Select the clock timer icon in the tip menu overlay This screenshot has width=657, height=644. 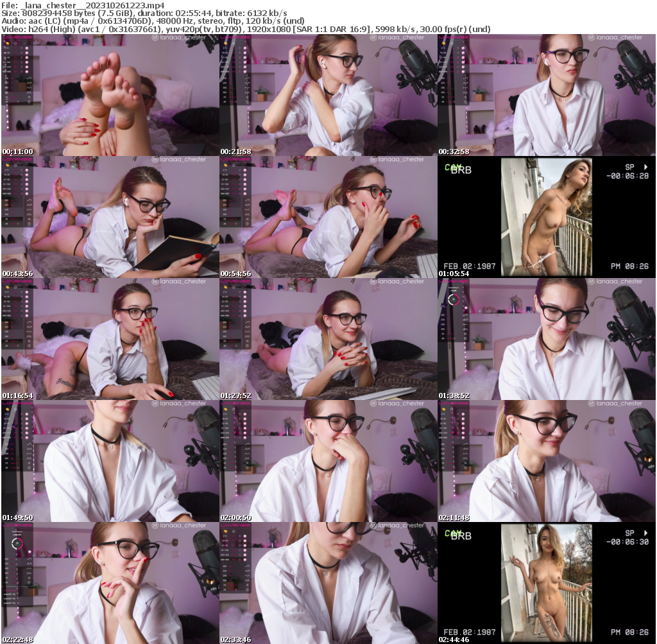click(x=15, y=44)
